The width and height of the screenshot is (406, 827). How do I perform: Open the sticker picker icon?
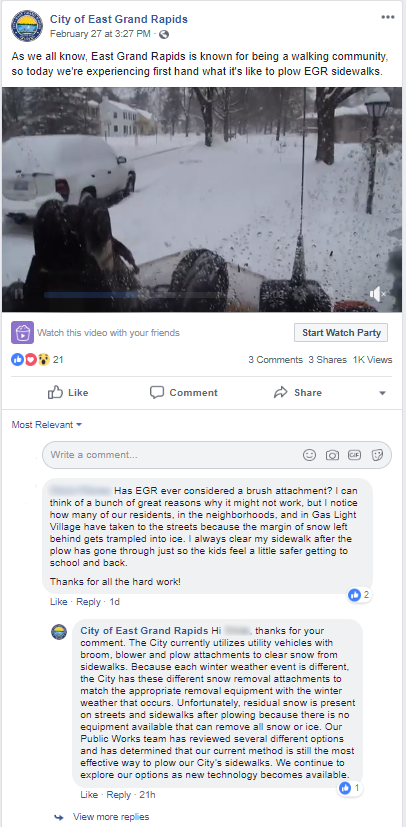point(377,455)
